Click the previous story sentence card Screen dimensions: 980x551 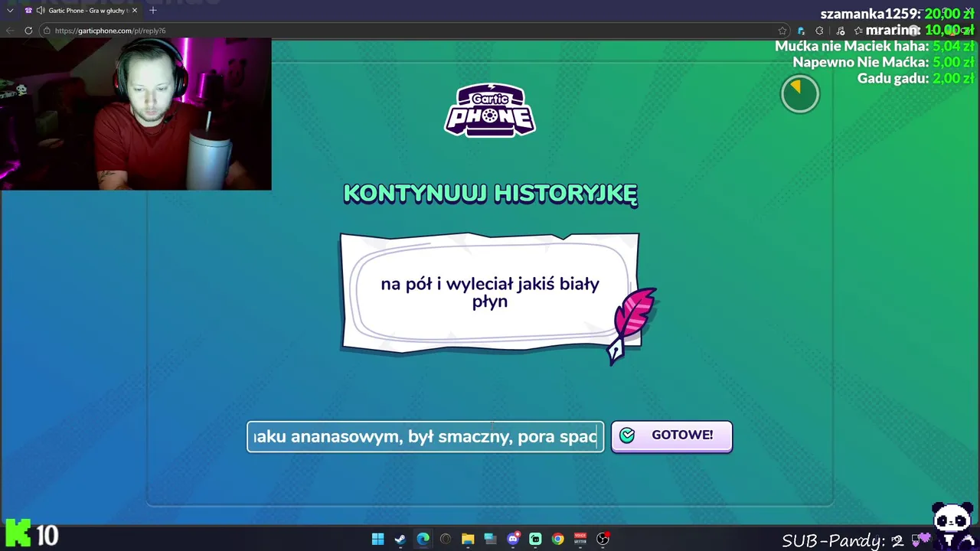click(x=489, y=293)
